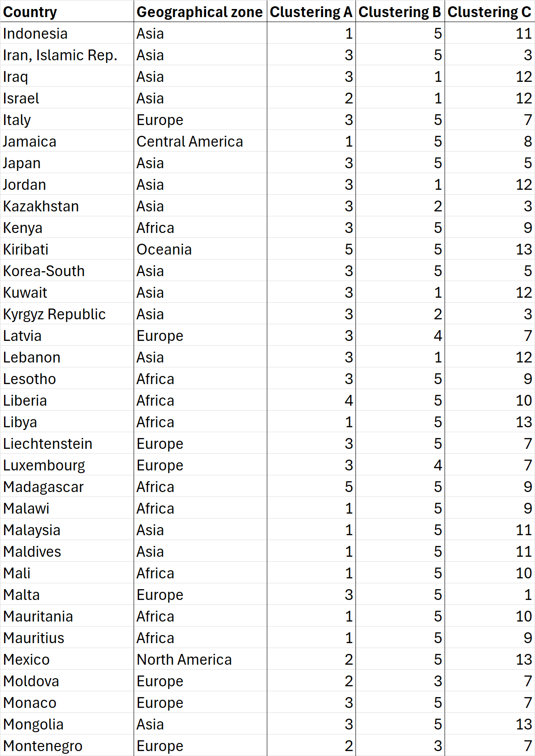Viewport: 535px width, 756px height.
Task: Click the Madagascar country cell
Action: point(44,487)
